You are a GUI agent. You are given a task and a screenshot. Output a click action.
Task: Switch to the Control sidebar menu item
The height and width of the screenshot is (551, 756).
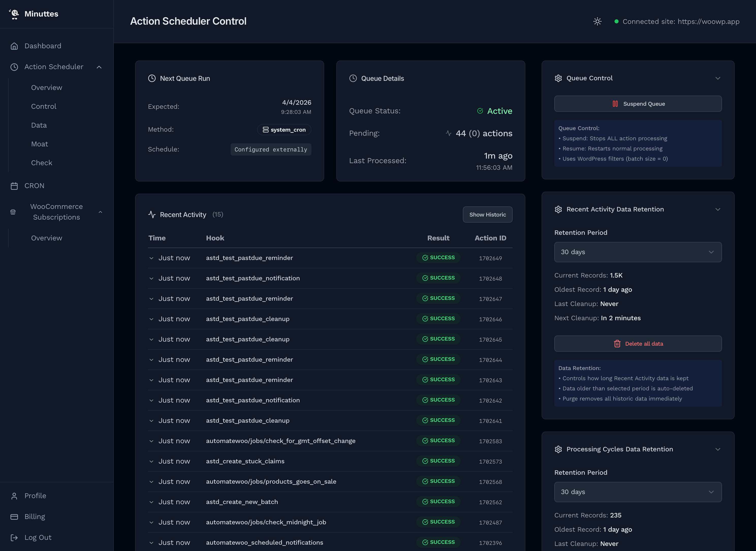pos(44,106)
